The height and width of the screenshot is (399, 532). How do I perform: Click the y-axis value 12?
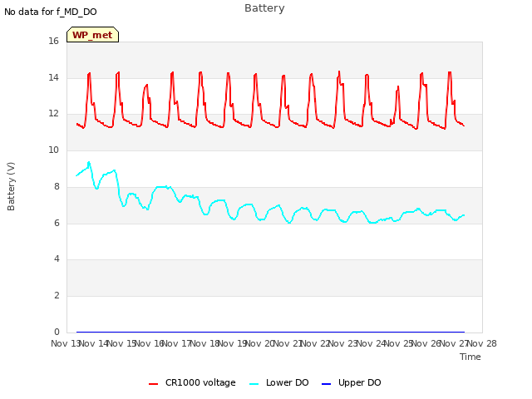pyautogui.click(x=53, y=114)
